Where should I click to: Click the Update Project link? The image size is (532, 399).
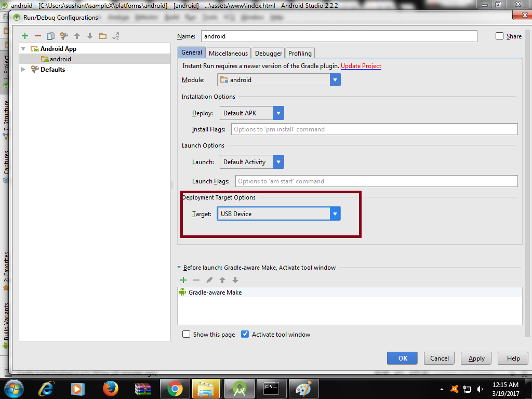(361, 66)
